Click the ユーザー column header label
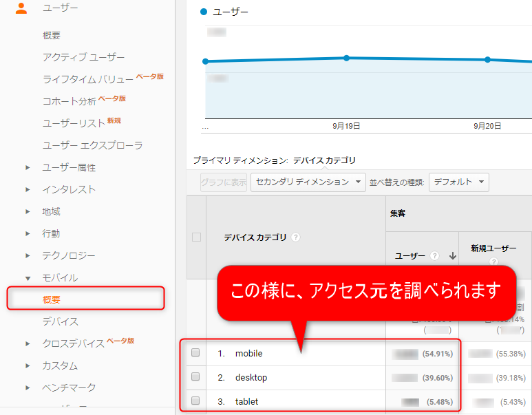The image size is (532, 415). pyautogui.click(x=410, y=256)
